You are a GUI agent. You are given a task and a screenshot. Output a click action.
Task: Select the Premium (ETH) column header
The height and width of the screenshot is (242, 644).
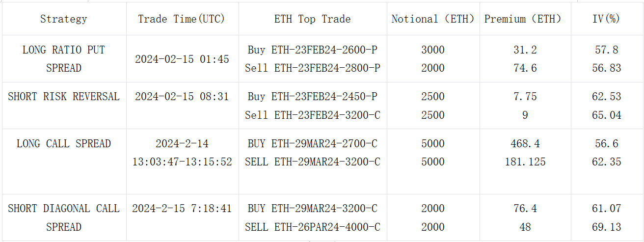[x=525, y=19]
